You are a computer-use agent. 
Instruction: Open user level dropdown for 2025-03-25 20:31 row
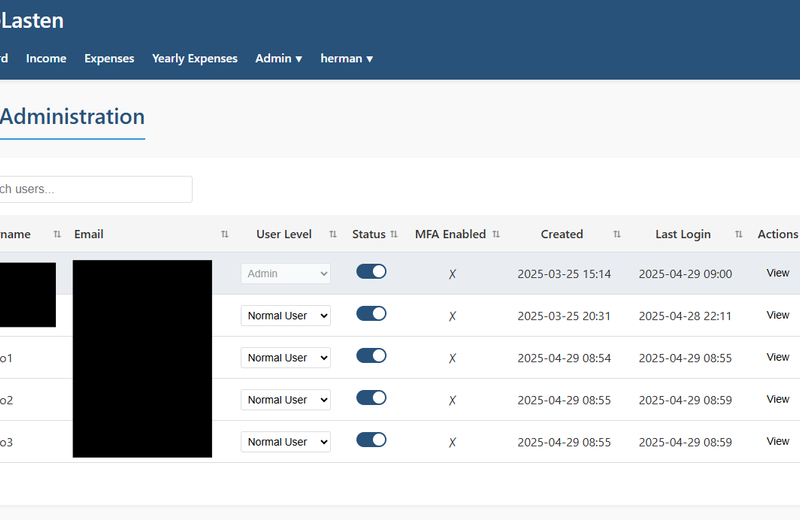click(286, 315)
